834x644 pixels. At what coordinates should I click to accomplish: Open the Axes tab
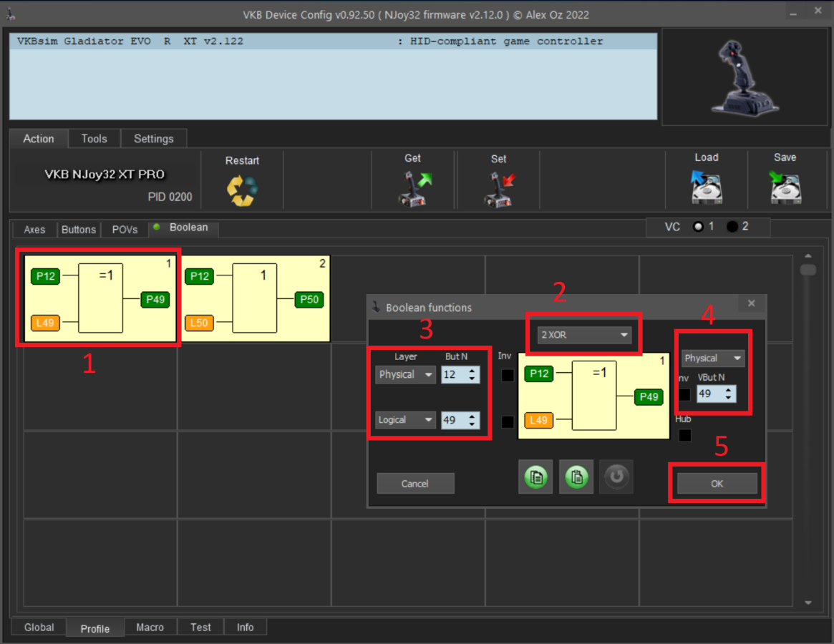pyautogui.click(x=34, y=230)
